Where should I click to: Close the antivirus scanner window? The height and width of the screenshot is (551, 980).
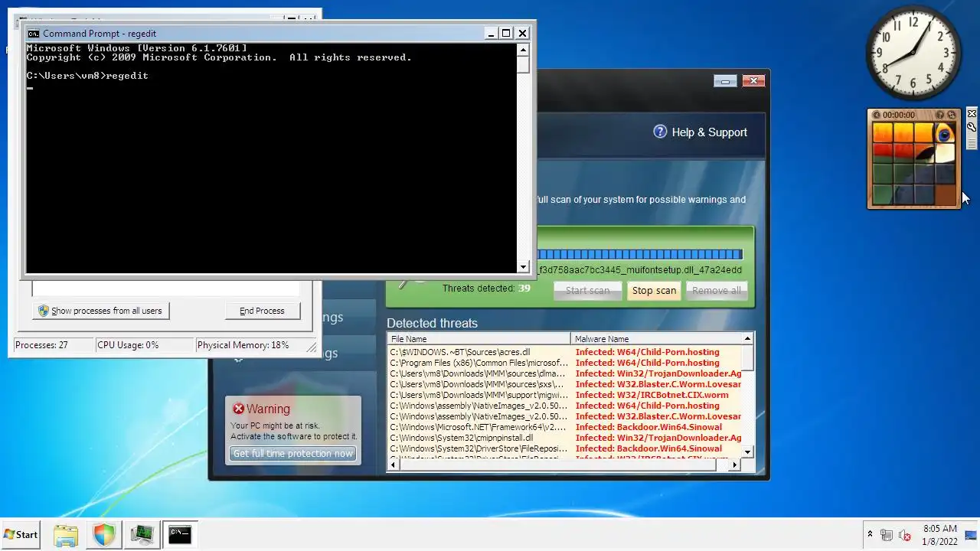point(753,80)
